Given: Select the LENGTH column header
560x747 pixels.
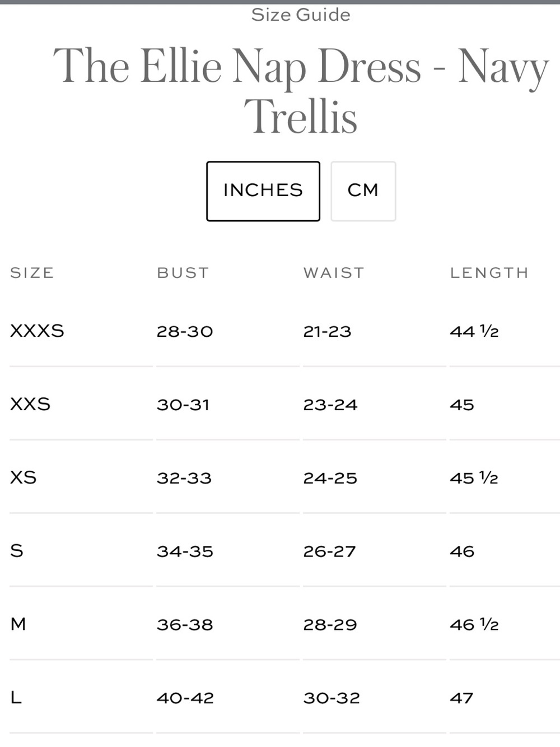Looking at the screenshot, I should [489, 273].
